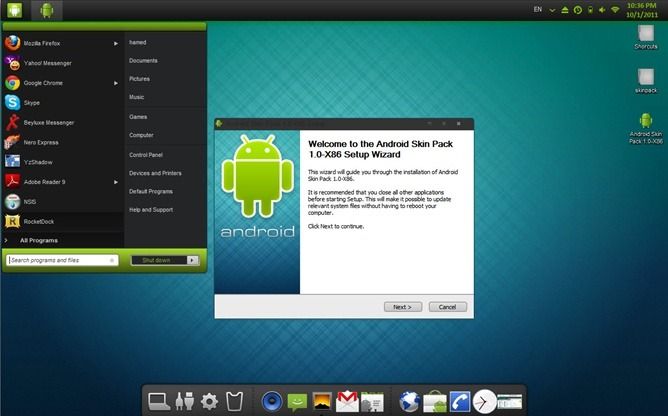Open the contacts card dock icon
This screenshot has height=416, width=668.
pyautogui.click(x=373, y=402)
